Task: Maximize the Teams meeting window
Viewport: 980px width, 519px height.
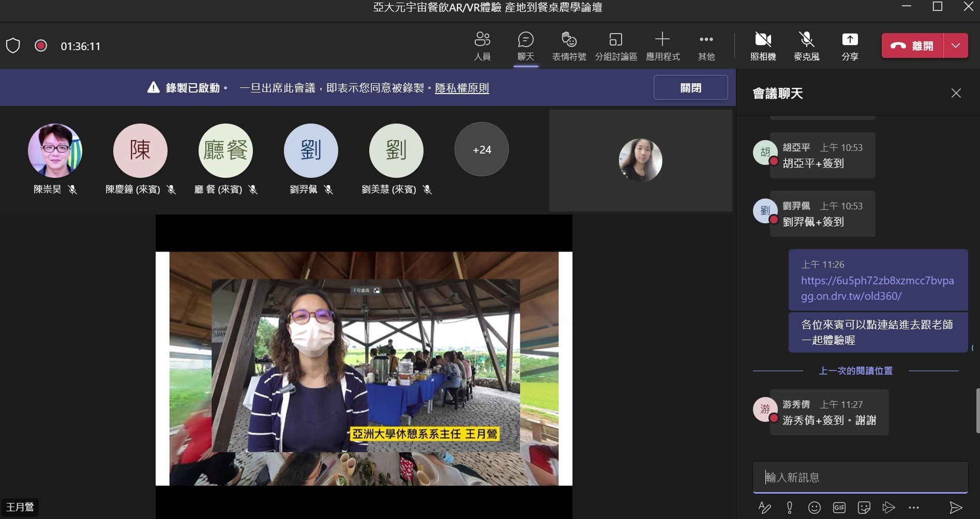Action: click(937, 7)
